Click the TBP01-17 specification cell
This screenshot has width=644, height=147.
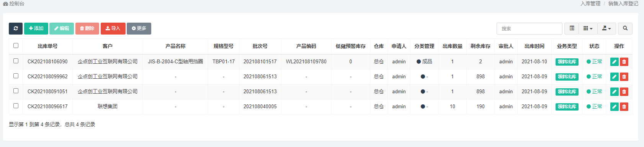(x=224, y=61)
